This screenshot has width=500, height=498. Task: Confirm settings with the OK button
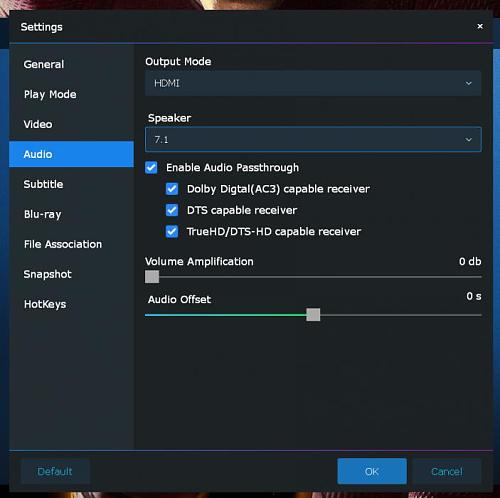tap(372, 471)
